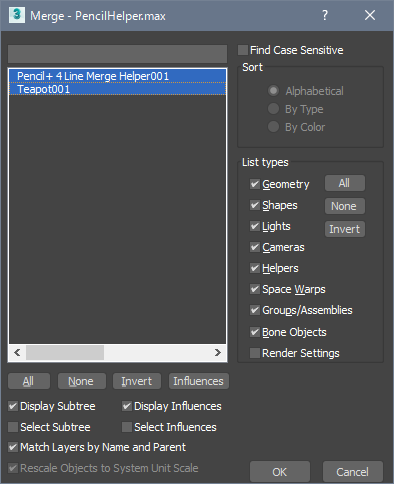The height and width of the screenshot is (484, 394).
Task: Select Alphabetical sort option
Action: tap(273, 91)
